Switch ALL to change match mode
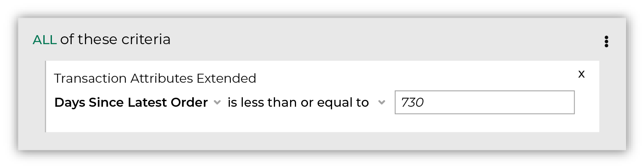Screen dimensions: 644x168 [45, 40]
